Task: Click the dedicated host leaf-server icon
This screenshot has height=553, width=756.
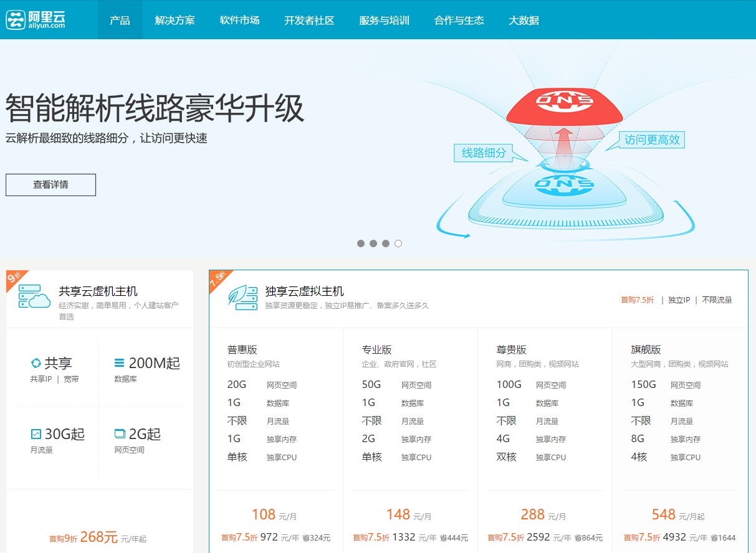Action: coord(242,298)
